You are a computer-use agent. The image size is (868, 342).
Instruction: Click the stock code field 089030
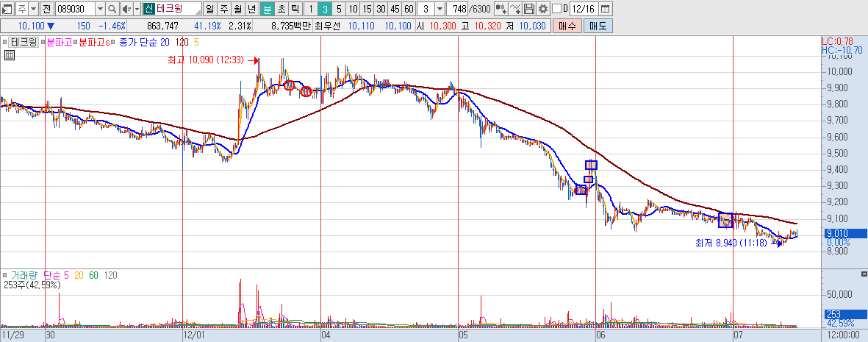pos(74,9)
